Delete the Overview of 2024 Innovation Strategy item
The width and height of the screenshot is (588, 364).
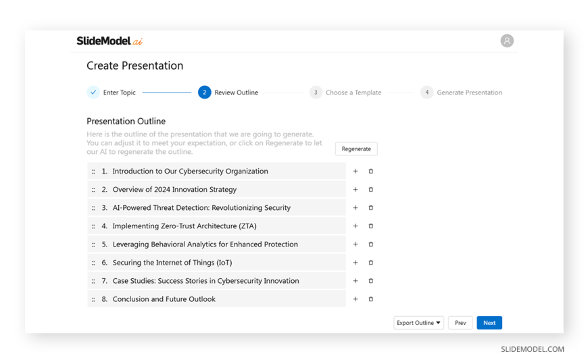pos(371,190)
